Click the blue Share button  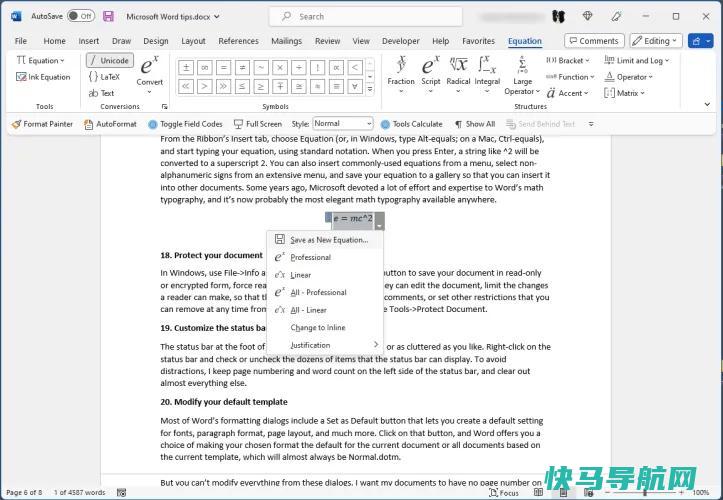700,41
